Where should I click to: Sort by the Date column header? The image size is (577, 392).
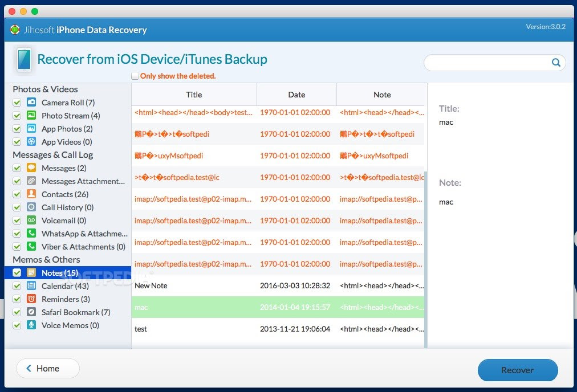tap(296, 95)
